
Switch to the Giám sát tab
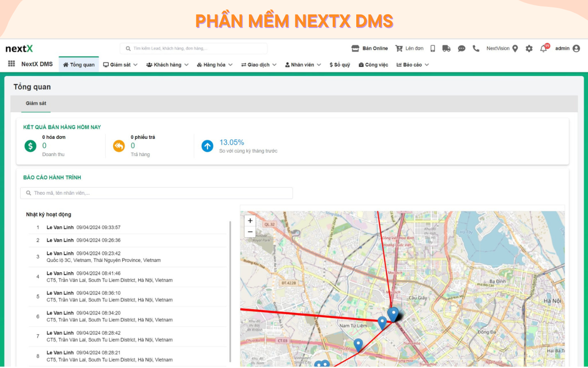tap(35, 104)
